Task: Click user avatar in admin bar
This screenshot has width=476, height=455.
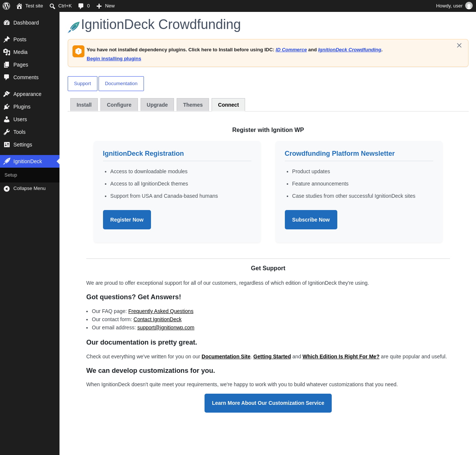Action: 469,6
